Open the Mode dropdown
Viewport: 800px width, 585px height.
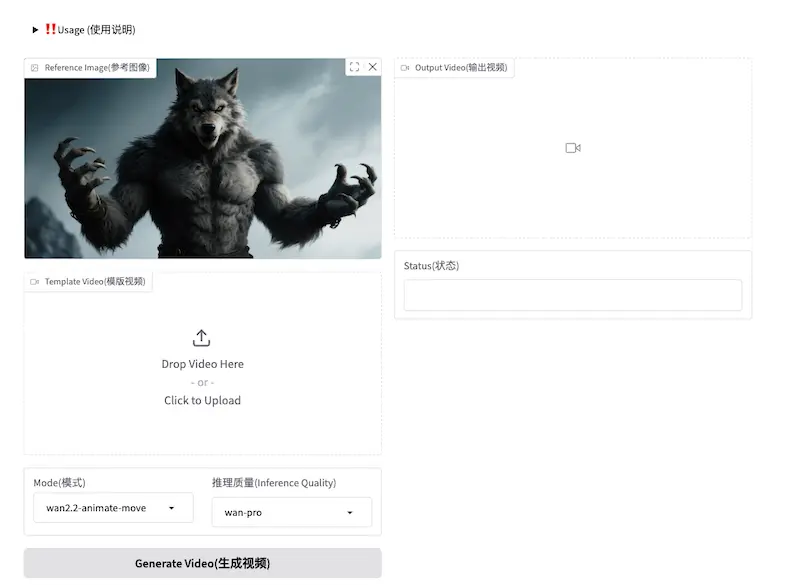click(x=112, y=507)
